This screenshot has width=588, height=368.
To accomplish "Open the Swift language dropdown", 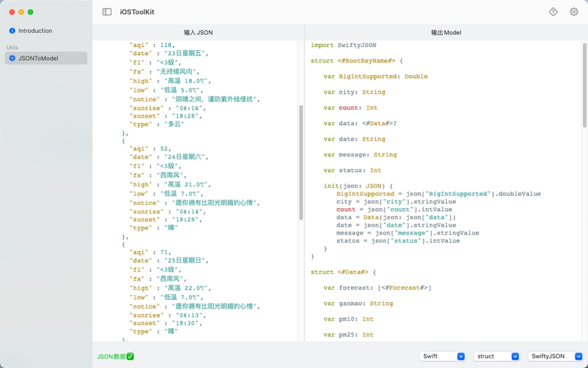I will click(442, 356).
